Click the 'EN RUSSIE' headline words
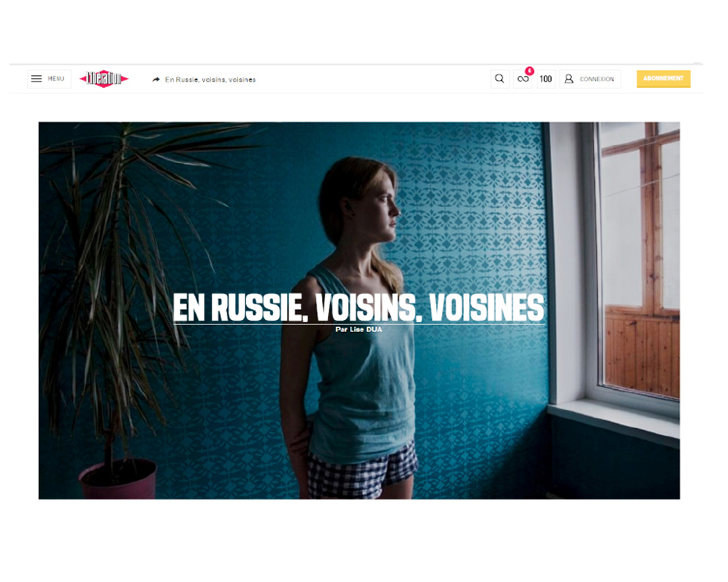Screen dimensions: 728x582 (x=237, y=307)
